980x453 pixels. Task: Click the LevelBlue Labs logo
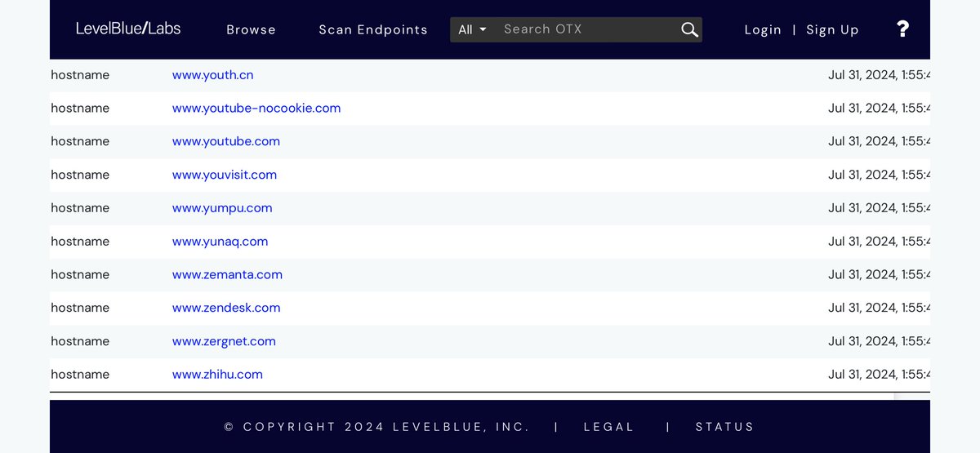(x=128, y=29)
